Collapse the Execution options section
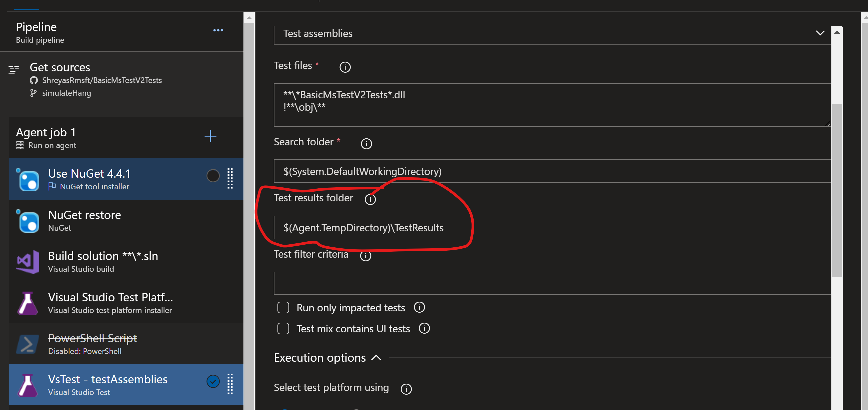The width and height of the screenshot is (868, 410). point(376,358)
